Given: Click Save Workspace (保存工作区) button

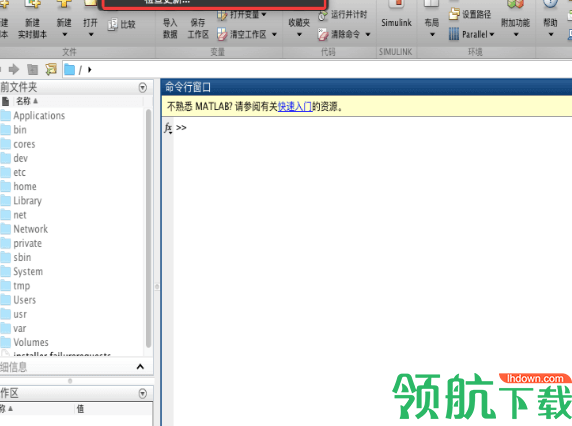Looking at the screenshot, I should click(x=198, y=28).
